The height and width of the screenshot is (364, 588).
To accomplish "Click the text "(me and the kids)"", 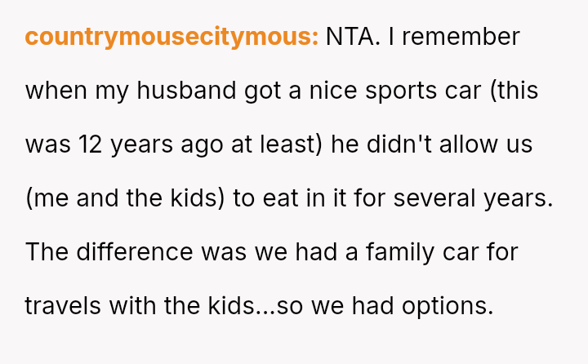I will [x=125, y=198].
